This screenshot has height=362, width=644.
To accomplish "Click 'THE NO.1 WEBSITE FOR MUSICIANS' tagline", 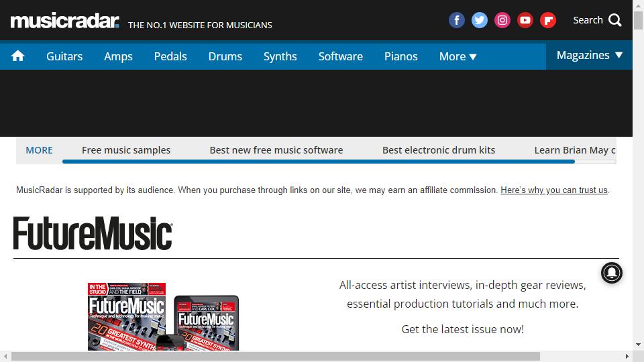I will [x=200, y=25].
